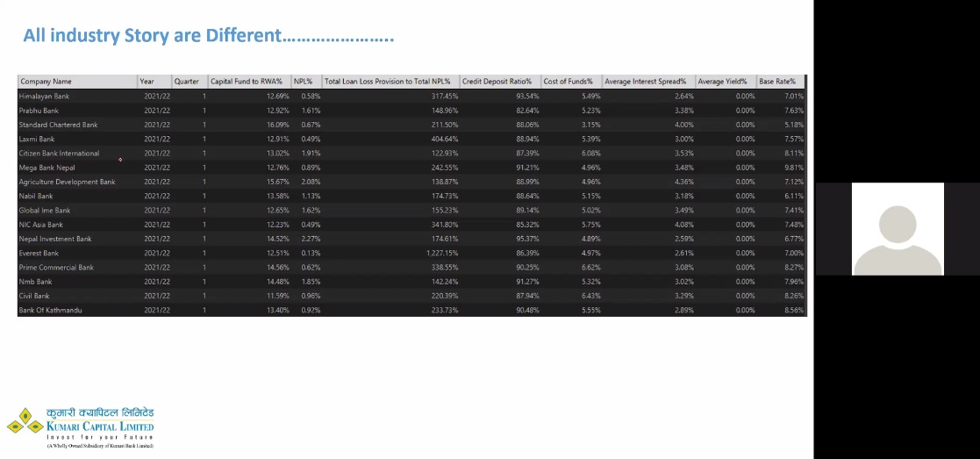Select the 82.64% ratio in Prabhu Bank row

tap(527, 111)
